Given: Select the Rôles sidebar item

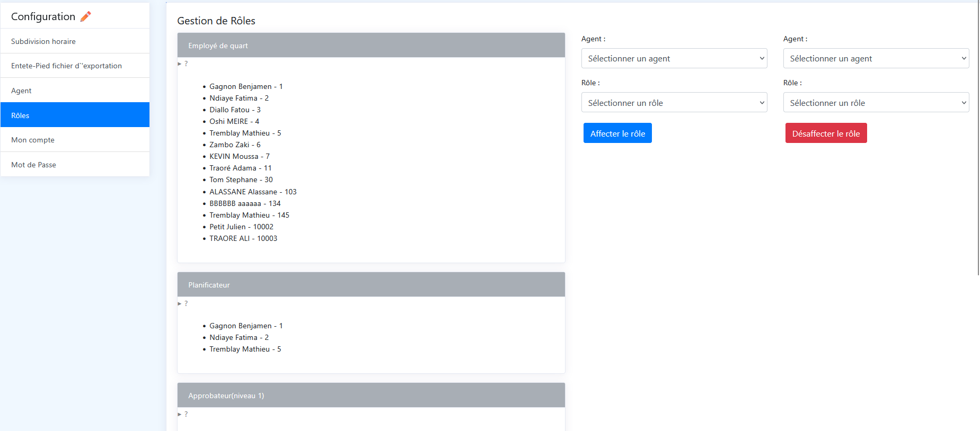Looking at the screenshot, I should tap(75, 115).
